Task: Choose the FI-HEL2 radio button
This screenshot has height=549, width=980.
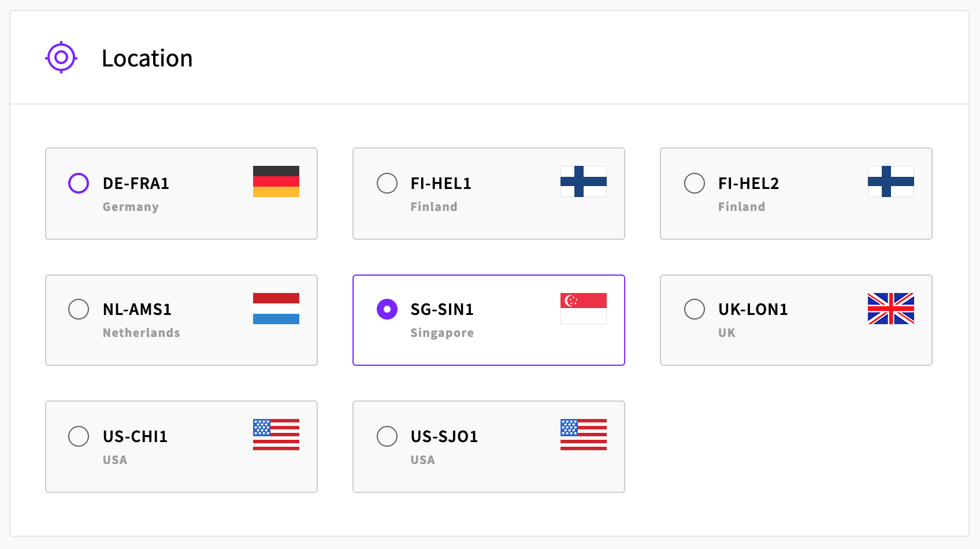Action: (x=695, y=183)
